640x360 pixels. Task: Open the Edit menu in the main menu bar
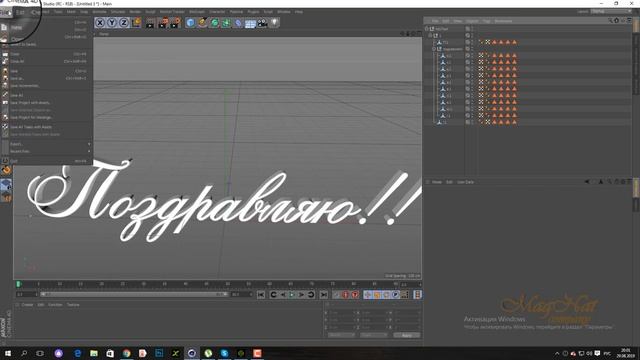pyautogui.click(x=20, y=12)
